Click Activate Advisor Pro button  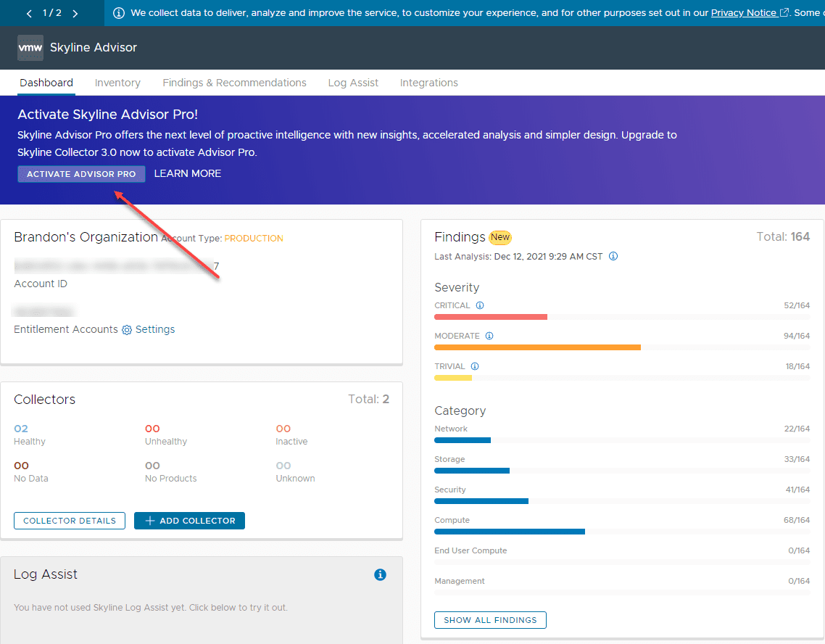(x=81, y=174)
